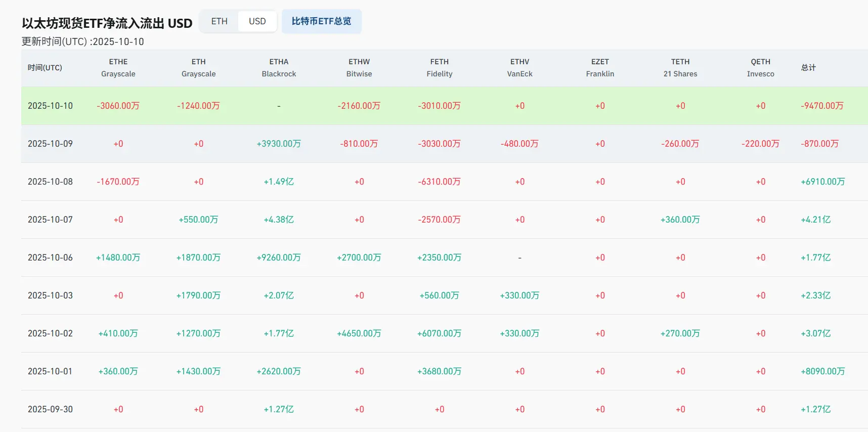Select the USD unit option

click(257, 21)
